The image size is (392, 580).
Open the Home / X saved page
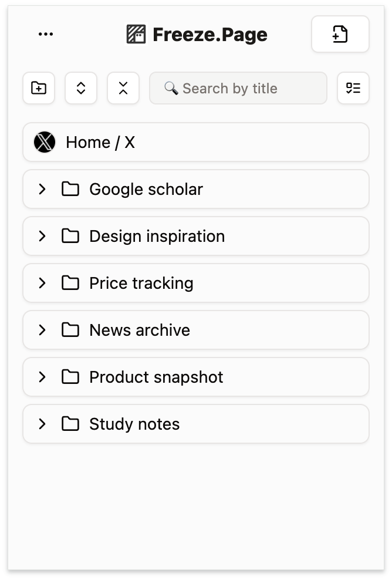[x=100, y=142]
